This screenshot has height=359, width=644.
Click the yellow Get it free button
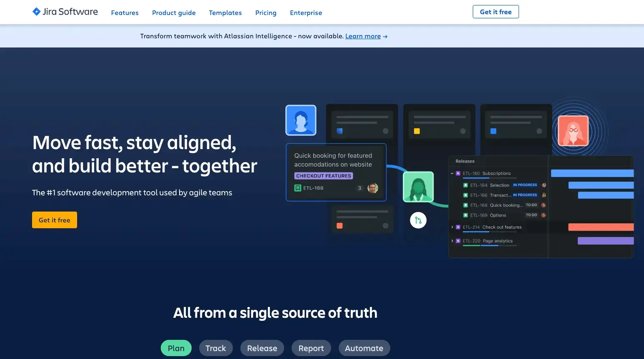[x=54, y=219]
